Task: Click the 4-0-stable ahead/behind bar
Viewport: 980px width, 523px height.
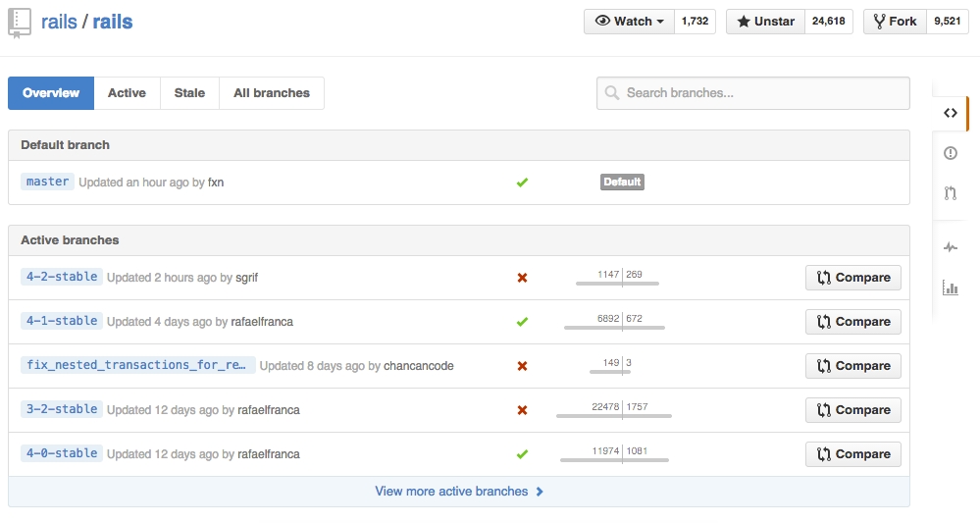Action: point(615,454)
